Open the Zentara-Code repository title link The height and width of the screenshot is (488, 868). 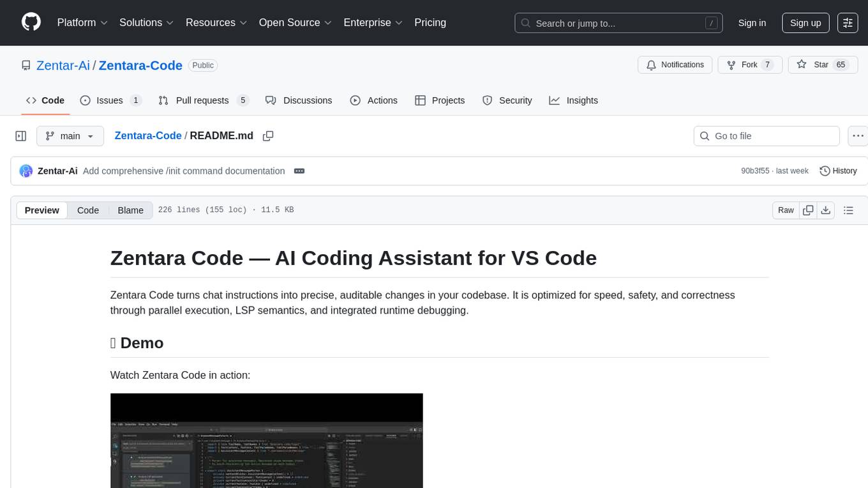pos(140,65)
